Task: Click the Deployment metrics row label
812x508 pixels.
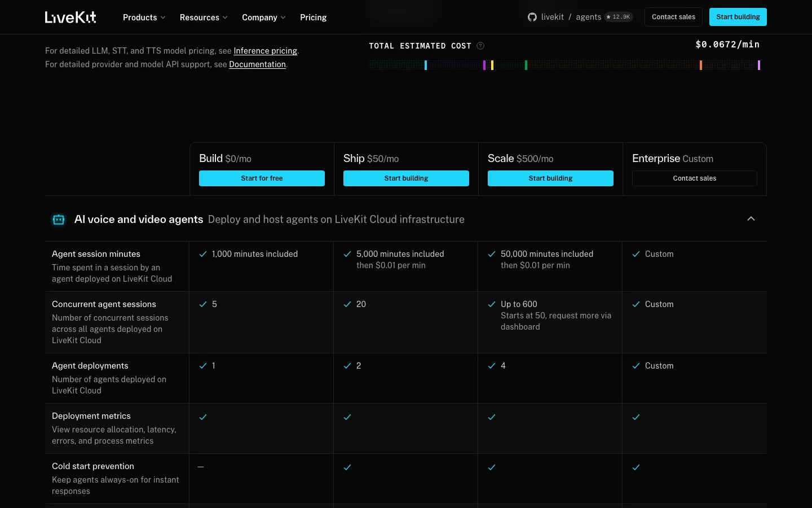Action: tap(91, 416)
